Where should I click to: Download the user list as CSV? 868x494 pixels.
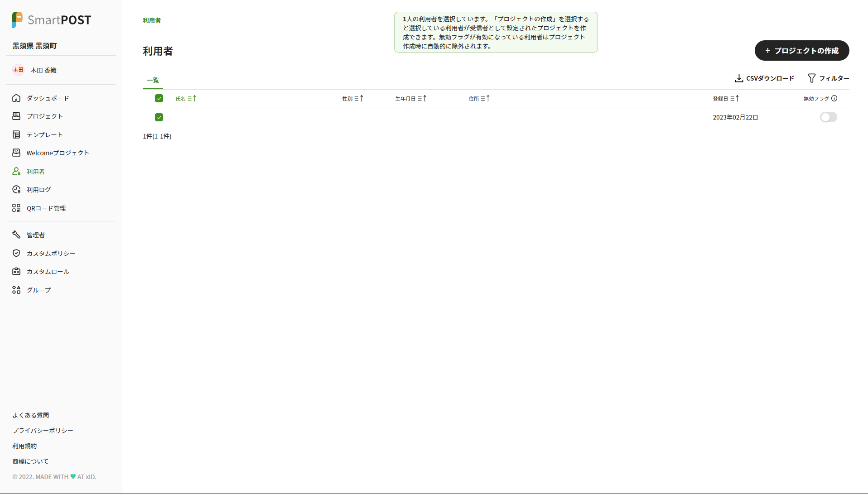[x=764, y=78]
